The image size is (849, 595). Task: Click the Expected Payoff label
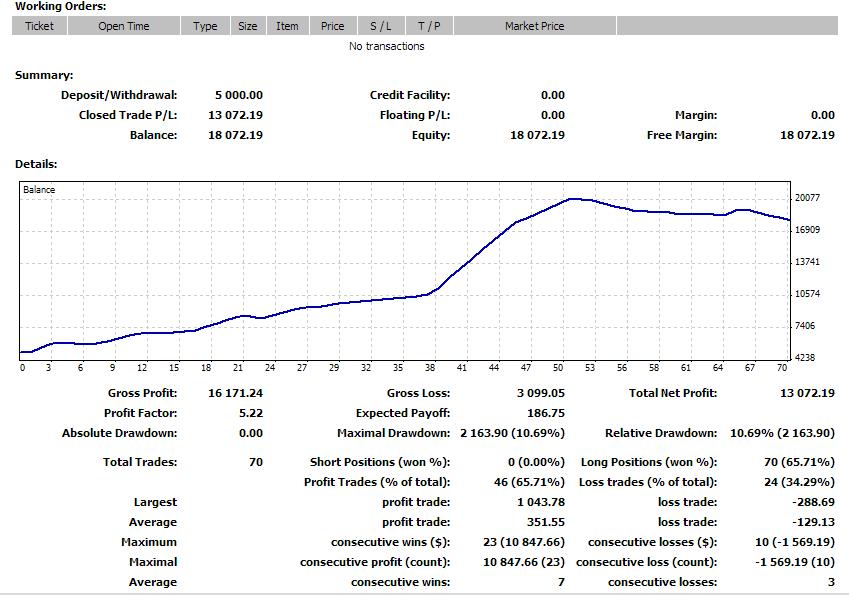point(403,413)
